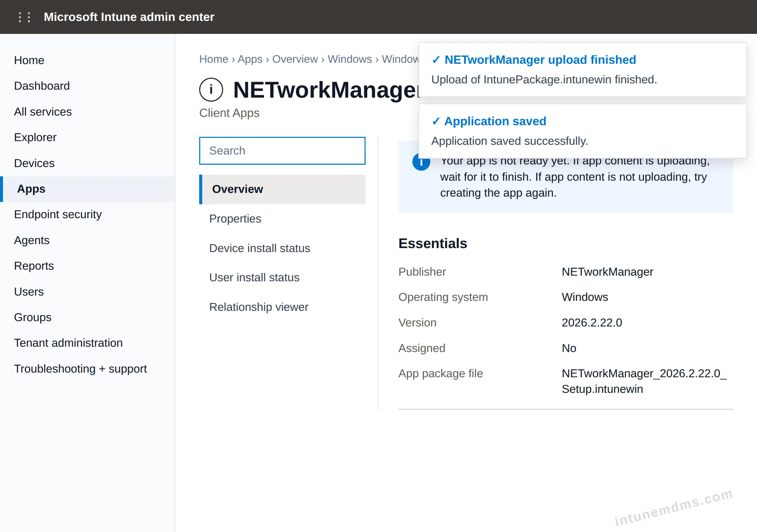Open the portal menu grip icon
The image size is (757, 532).
click(x=24, y=17)
